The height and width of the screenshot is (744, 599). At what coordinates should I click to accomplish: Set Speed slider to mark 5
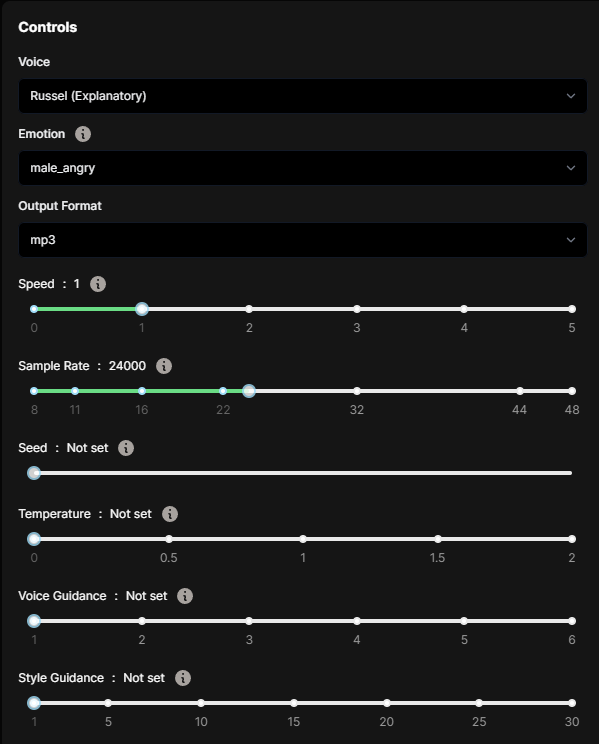(572, 309)
